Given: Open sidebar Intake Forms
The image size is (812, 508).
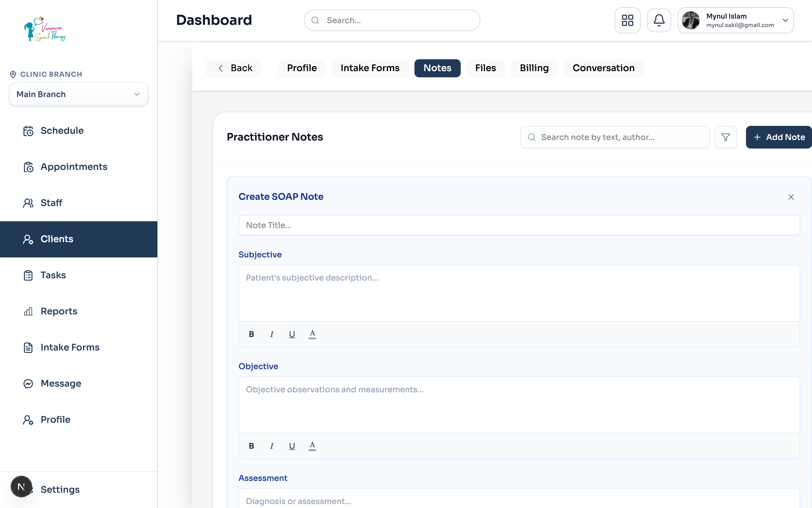Looking at the screenshot, I should (78, 347).
